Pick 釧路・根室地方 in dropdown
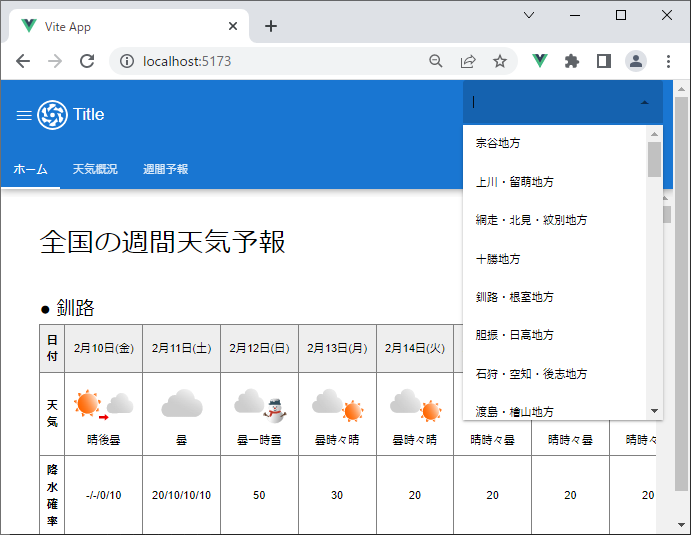Screen dimensions: 691x535 click(x=554, y=297)
